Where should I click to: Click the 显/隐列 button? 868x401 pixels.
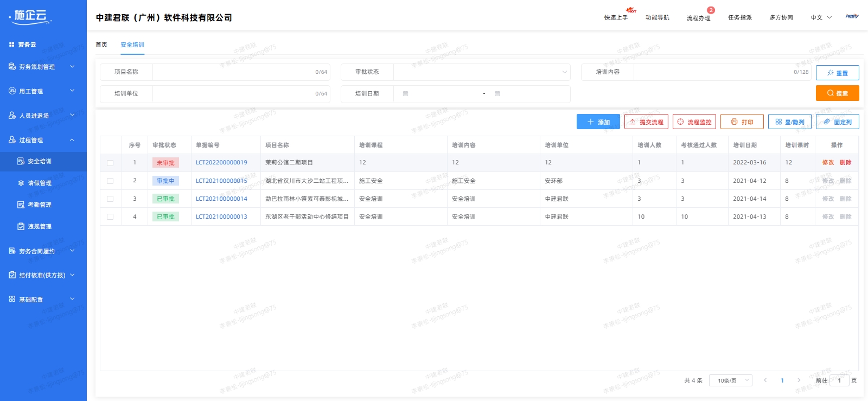(x=790, y=122)
